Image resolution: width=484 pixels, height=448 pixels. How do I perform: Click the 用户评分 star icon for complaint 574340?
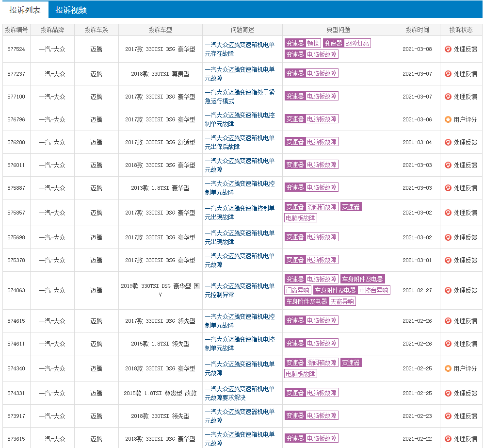pos(448,368)
